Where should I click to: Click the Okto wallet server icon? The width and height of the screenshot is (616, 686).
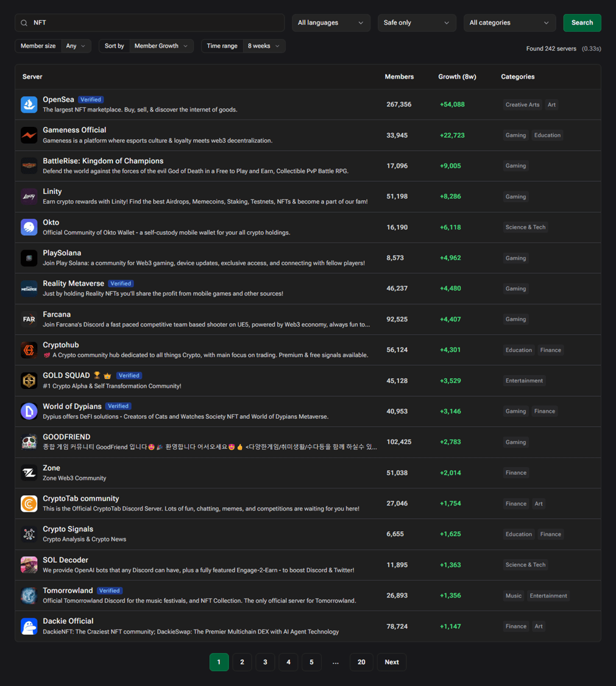pos(28,226)
